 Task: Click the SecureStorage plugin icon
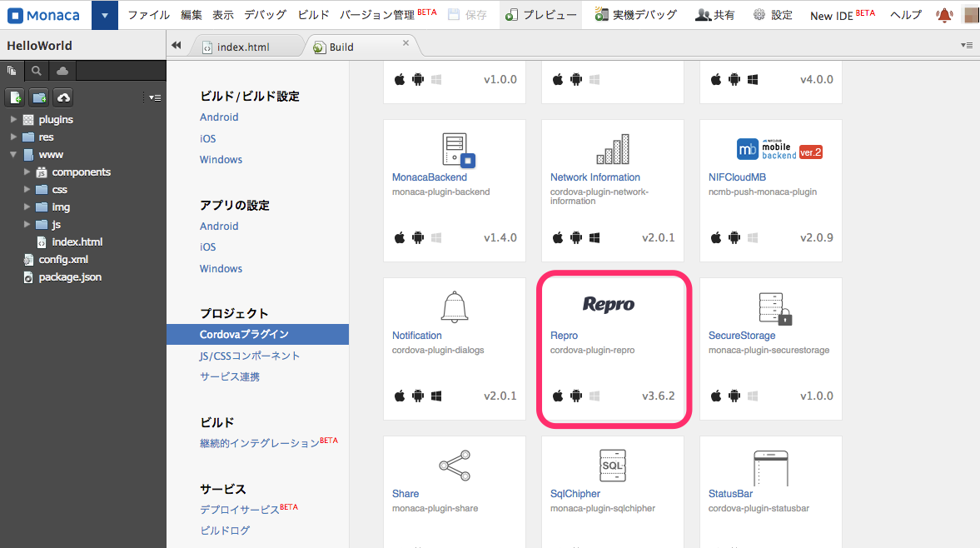point(775,309)
